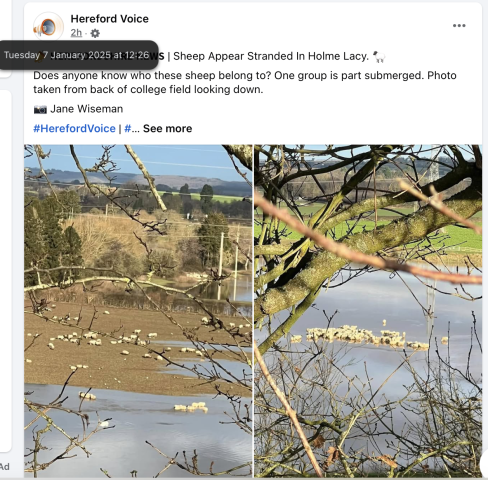Open the three-dot post options menu
This screenshot has height=480, width=488.
tap(459, 26)
